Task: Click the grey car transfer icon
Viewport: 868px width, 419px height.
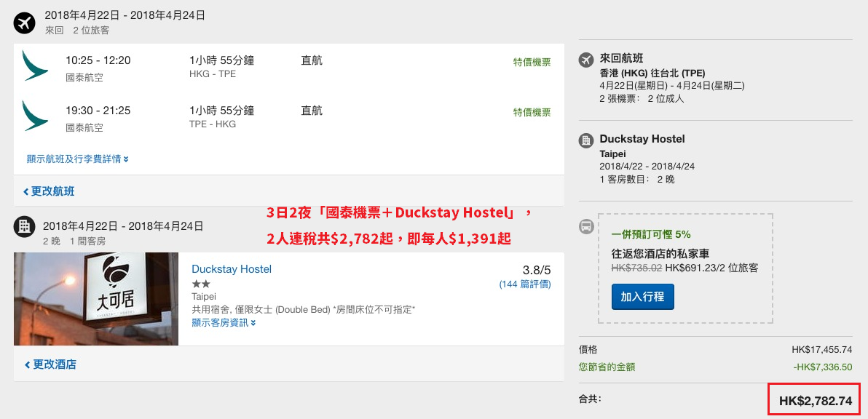Action: click(x=586, y=226)
